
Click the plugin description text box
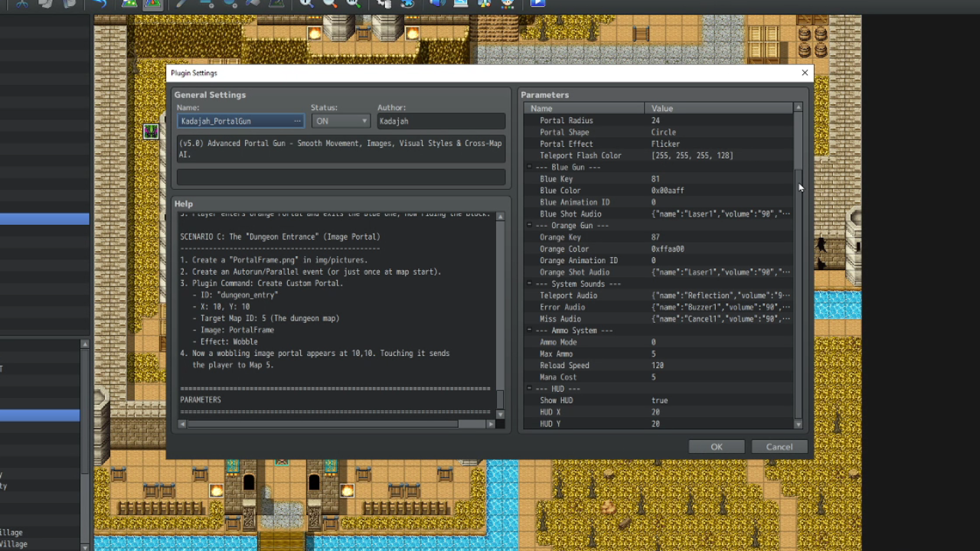[x=341, y=148]
